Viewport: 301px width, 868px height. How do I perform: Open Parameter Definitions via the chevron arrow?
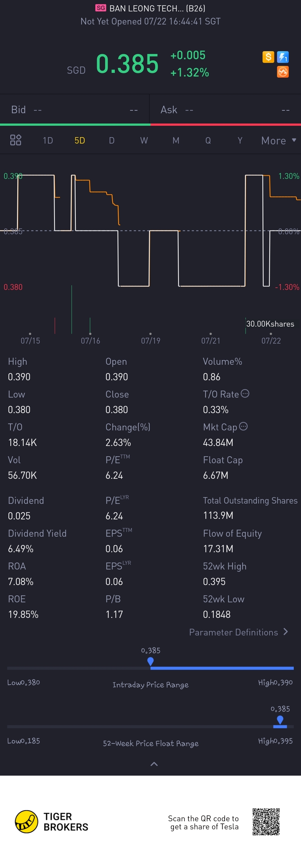point(286,632)
